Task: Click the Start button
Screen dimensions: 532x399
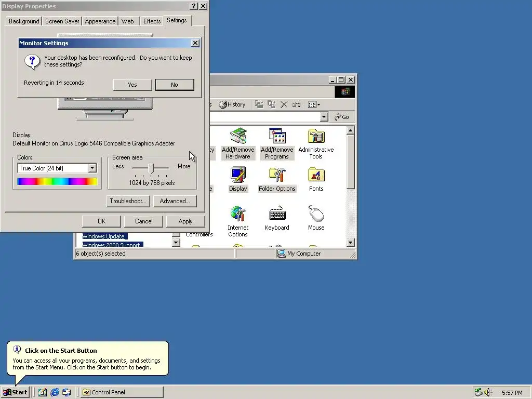Action: tap(16, 392)
